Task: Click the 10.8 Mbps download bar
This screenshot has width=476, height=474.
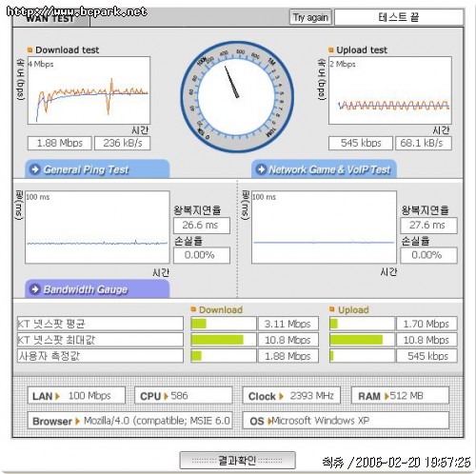Action: [x=224, y=340]
